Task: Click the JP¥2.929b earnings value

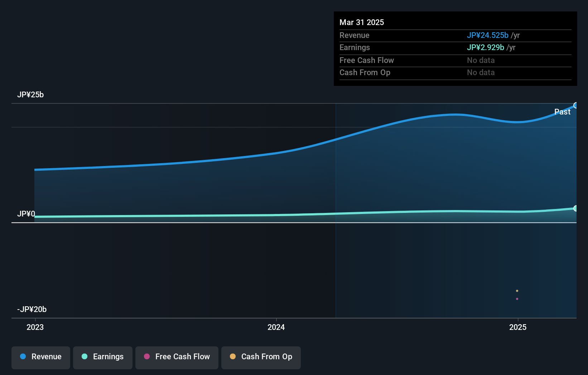Action: point(486,47)
